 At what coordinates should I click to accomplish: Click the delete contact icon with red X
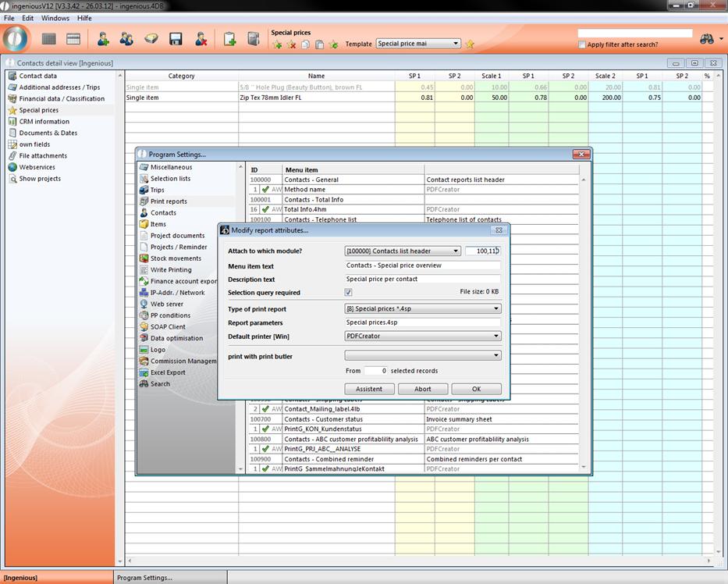tap(201, 39)
